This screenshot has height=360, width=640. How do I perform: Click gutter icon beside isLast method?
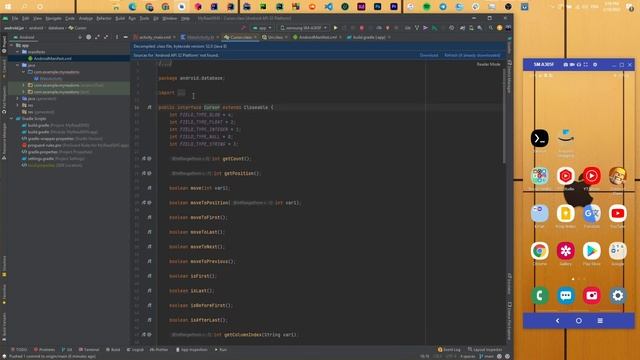coord(149,291)
